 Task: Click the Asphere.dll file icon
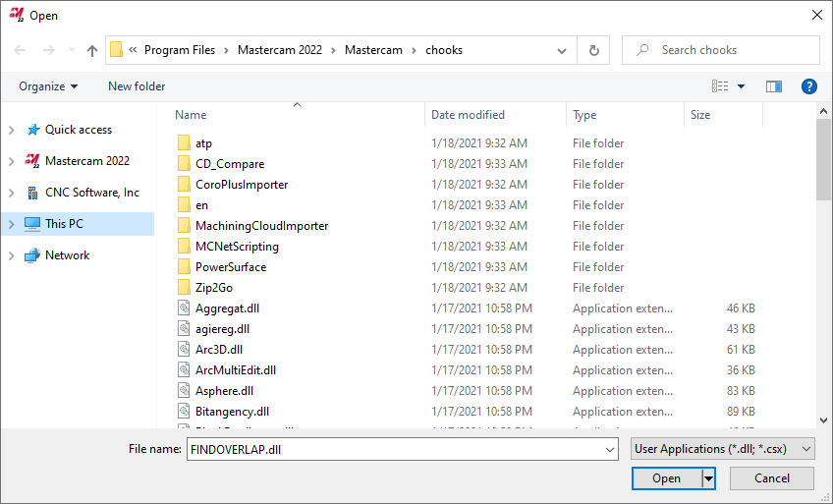pyautogui.click(x=184, y=391)
